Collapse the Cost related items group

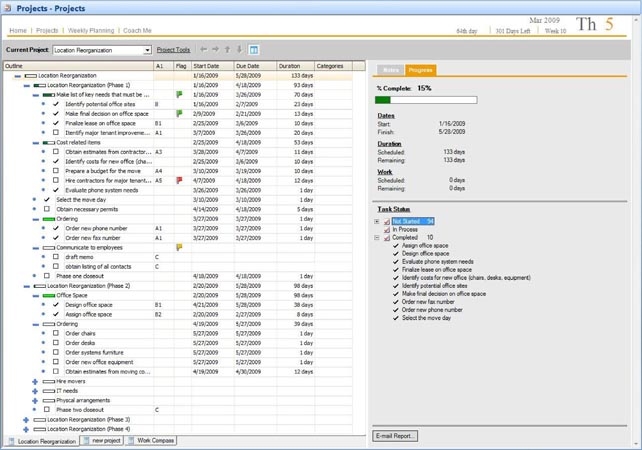pos(36,142)
